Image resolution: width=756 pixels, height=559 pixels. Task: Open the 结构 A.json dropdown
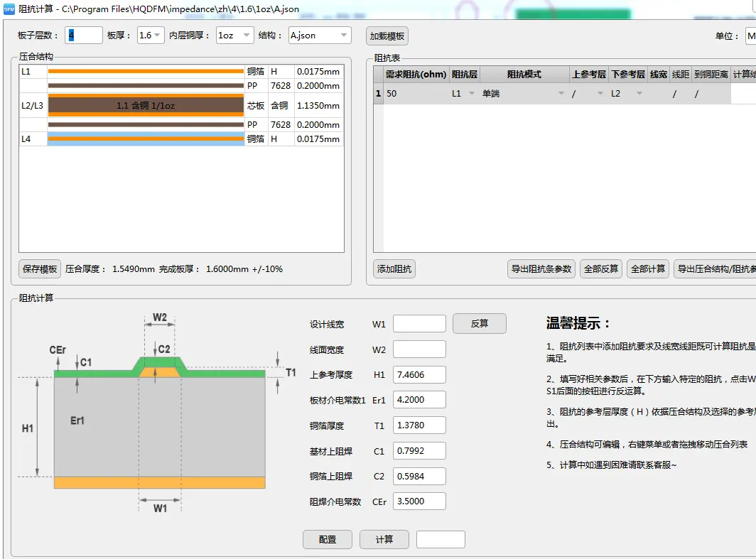click(319, 36)
